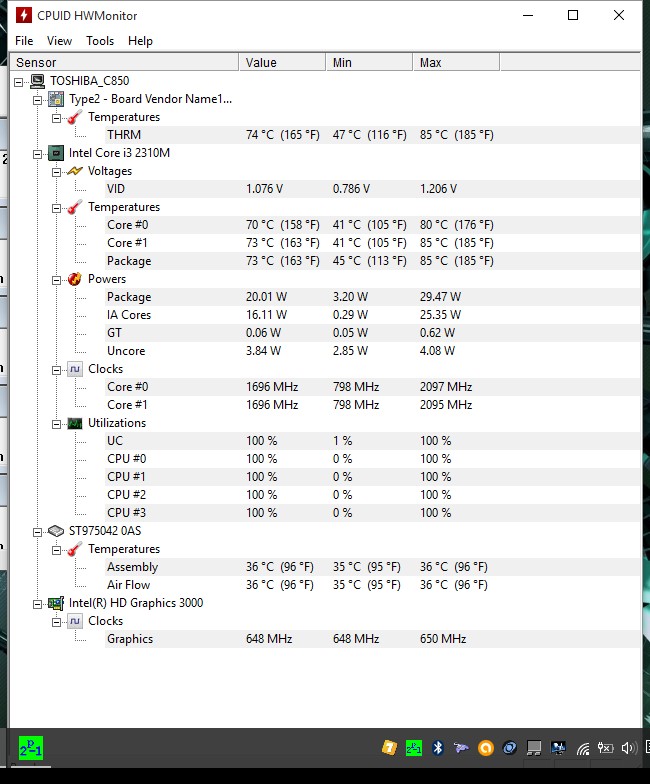Select the Intel Core i3 processor chip icon
650x784 pixels.
(x=56, y=153)
